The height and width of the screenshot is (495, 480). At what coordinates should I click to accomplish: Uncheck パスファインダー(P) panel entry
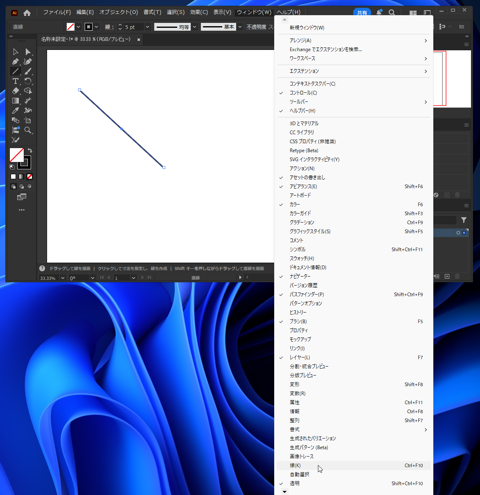coord(353,294)
